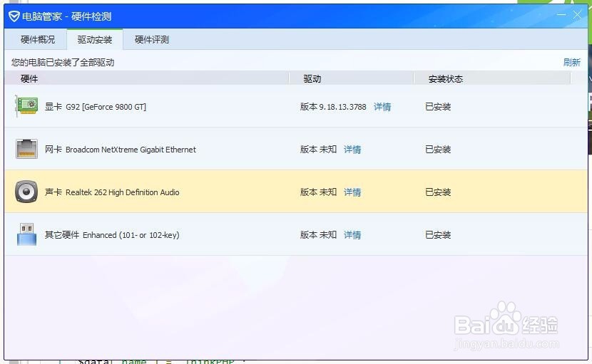The width and height of the screenshot is (592, 364).
Task: Open 详情 for the 显卡 driver
Action: (382, 107)
